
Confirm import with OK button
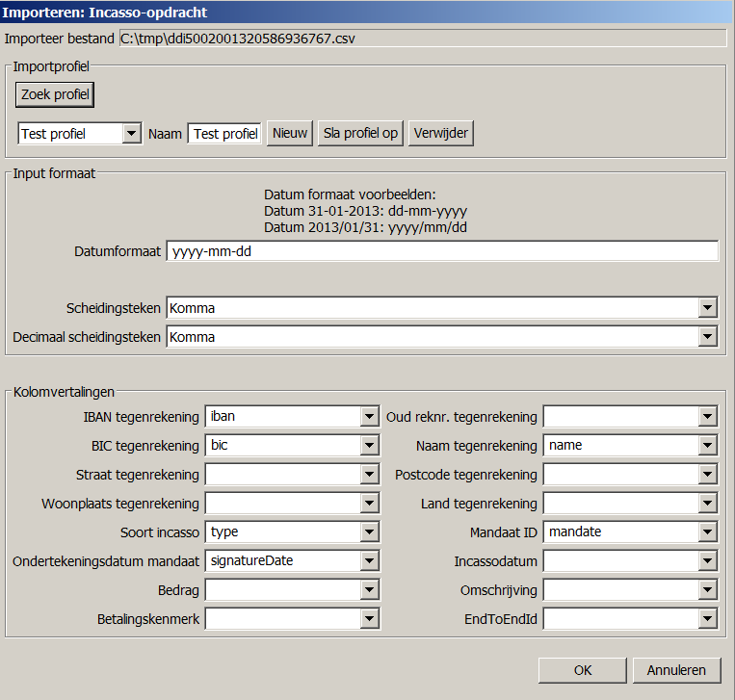click(x=582, y=670)
